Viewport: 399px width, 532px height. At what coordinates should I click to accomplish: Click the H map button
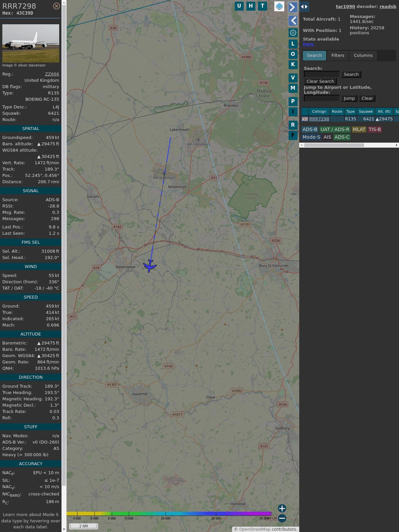[x=251, y=6]
